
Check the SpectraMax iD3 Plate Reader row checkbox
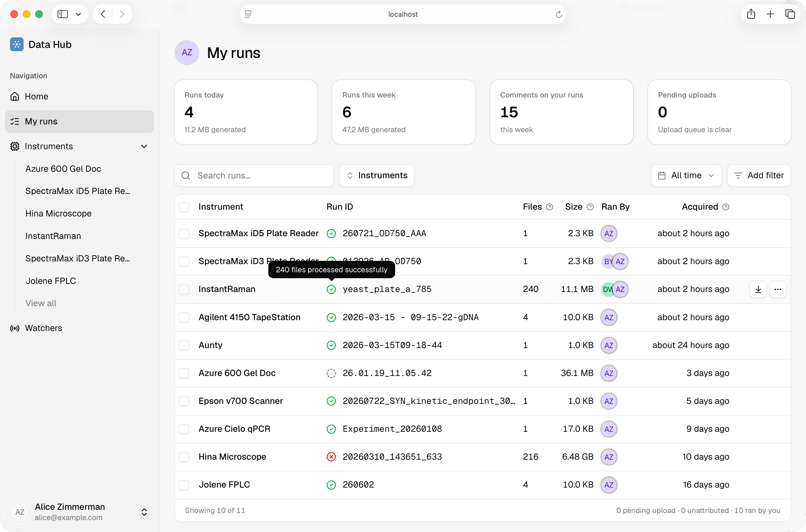tap(184, 262)
